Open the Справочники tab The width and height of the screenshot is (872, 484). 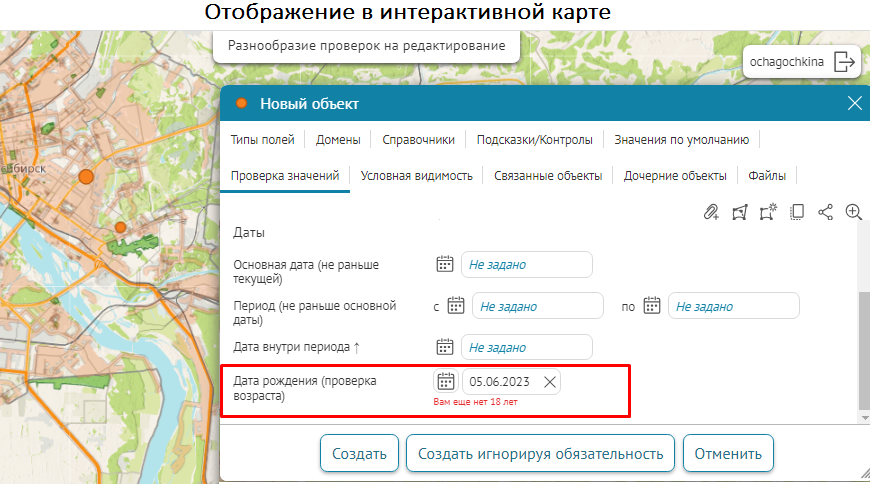click(x=419, y=140)
